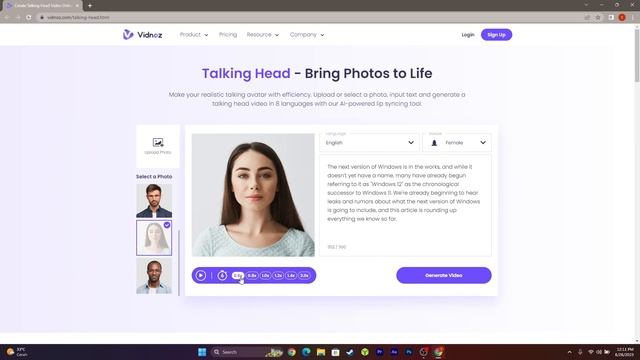Select the man in denim shirt thumbnail
Screen dimensions: 640x360
pos(154,276)
